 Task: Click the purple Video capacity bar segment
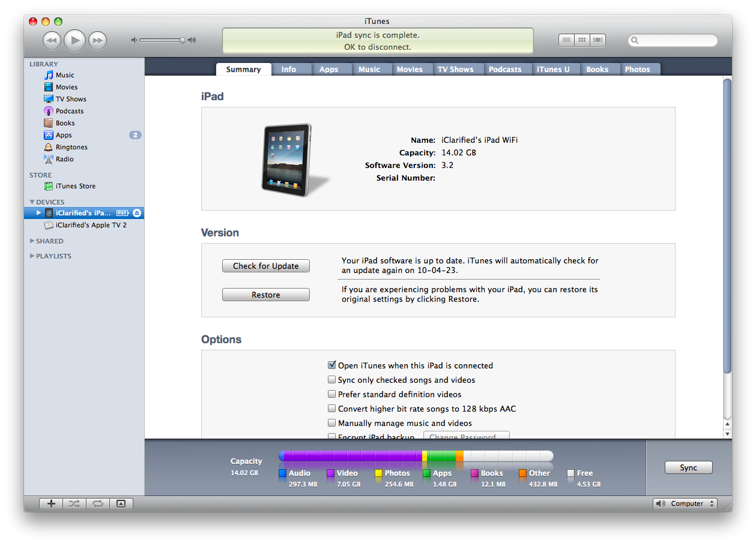353,456
